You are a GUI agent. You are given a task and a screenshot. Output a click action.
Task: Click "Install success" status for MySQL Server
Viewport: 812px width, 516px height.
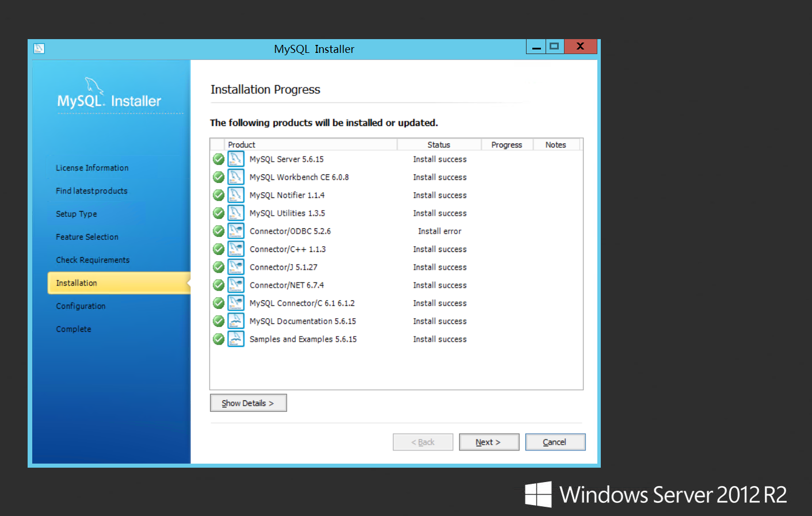[440, 159]
